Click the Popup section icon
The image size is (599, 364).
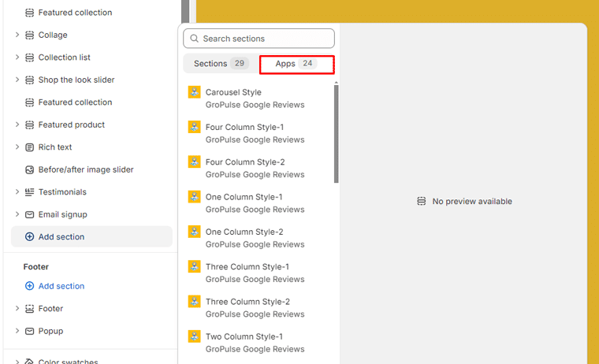pyautogui.click(x=29, y=331)
